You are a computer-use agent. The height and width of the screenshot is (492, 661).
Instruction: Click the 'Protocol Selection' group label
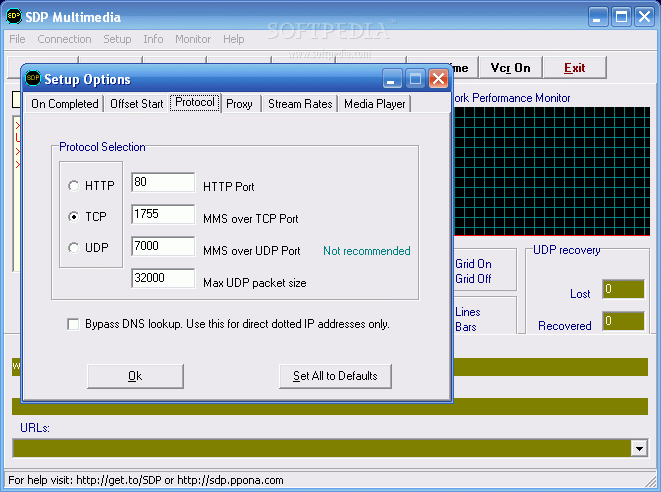[102, 147]
